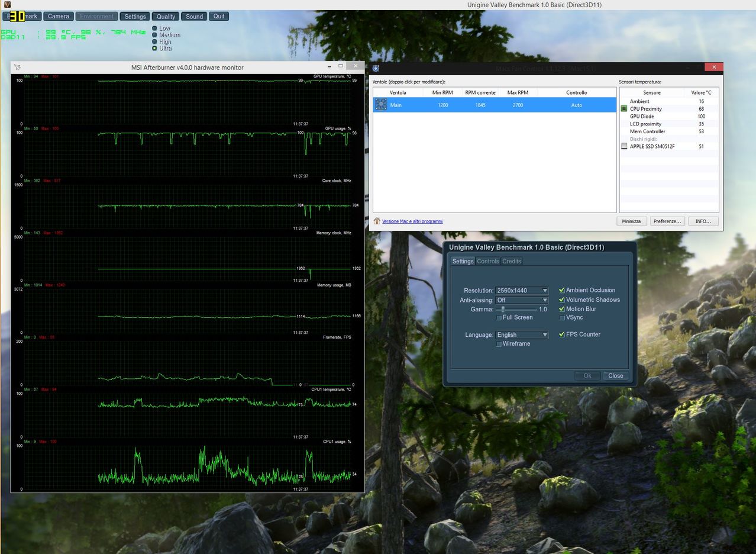756x554 pixels.
Task: Click the APPLE SSD drive icon
Action: click(x=624, y=146)
